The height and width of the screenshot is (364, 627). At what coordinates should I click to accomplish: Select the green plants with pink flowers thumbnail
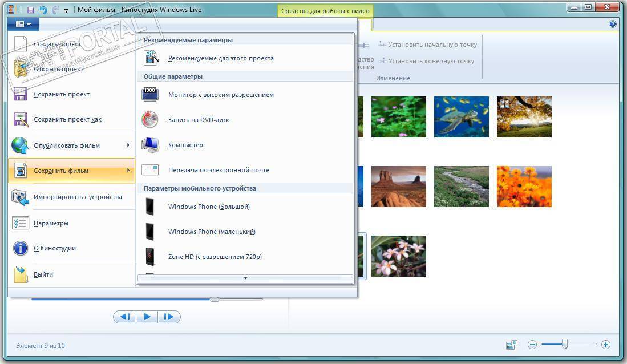(399, 117)
